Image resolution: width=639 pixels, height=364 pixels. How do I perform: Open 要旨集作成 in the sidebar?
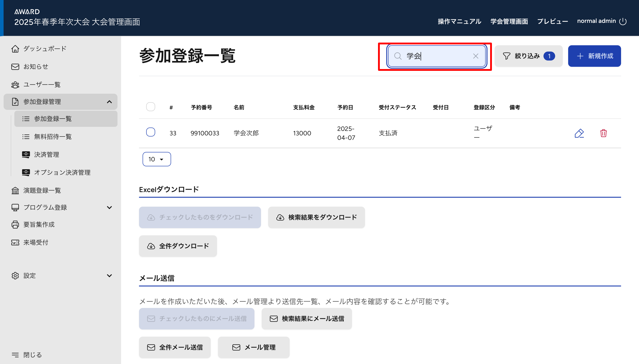point(39,225)
